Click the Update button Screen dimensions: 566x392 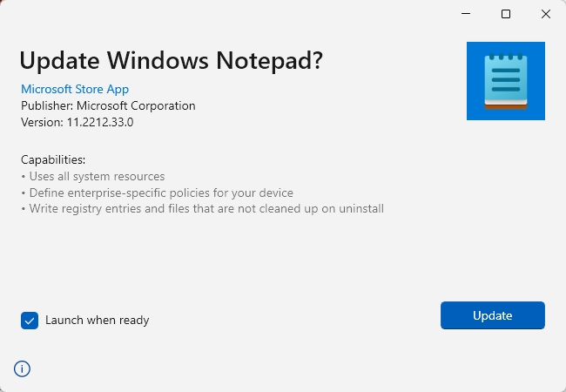click(492, 315)
